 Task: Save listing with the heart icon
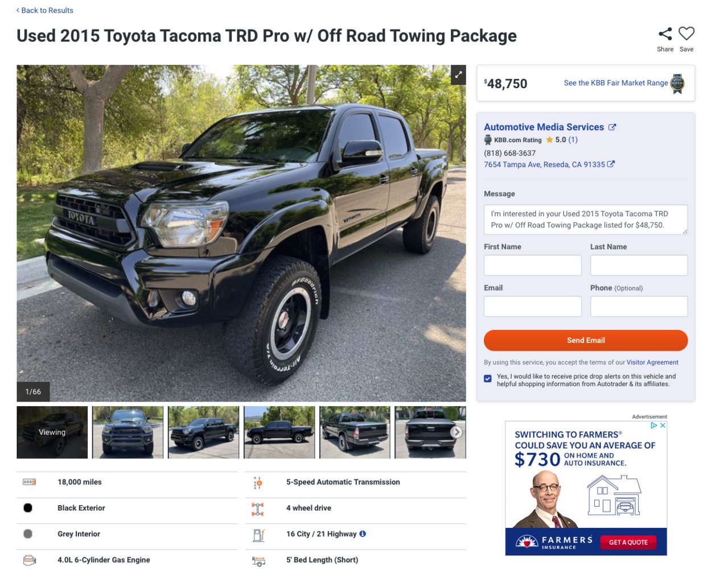[686, 34]
